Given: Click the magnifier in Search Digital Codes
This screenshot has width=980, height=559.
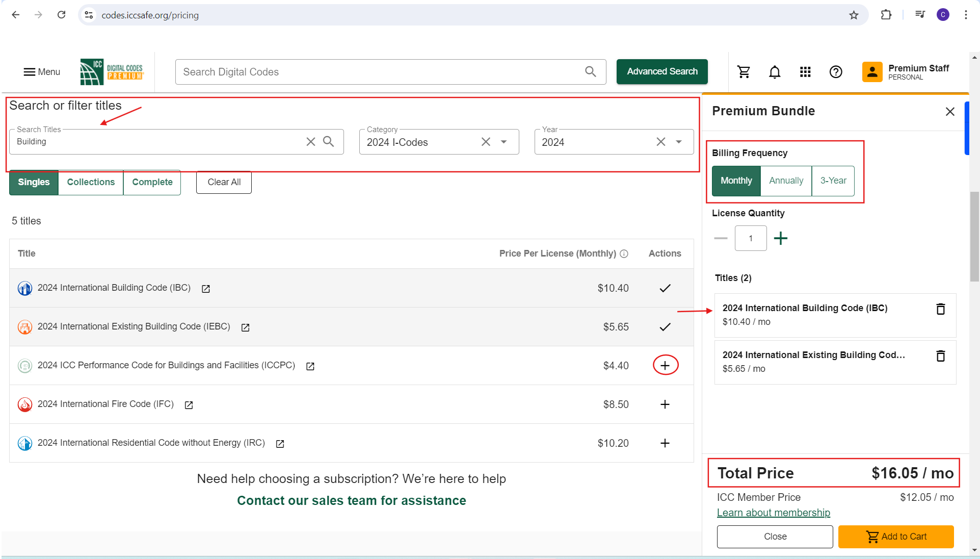Looking at the screenshot, I should coord(590,72).
